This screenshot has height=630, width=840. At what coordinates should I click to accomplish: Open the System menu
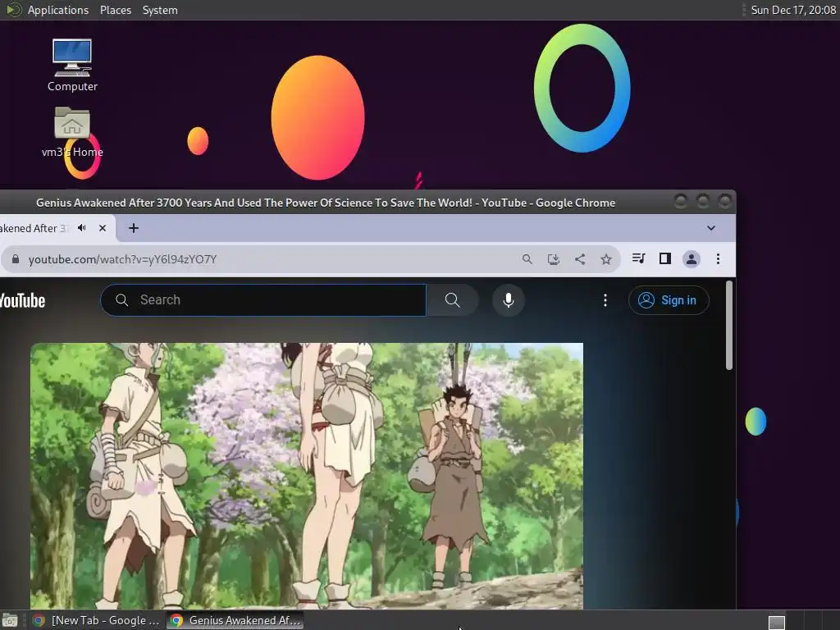point(160,10)
